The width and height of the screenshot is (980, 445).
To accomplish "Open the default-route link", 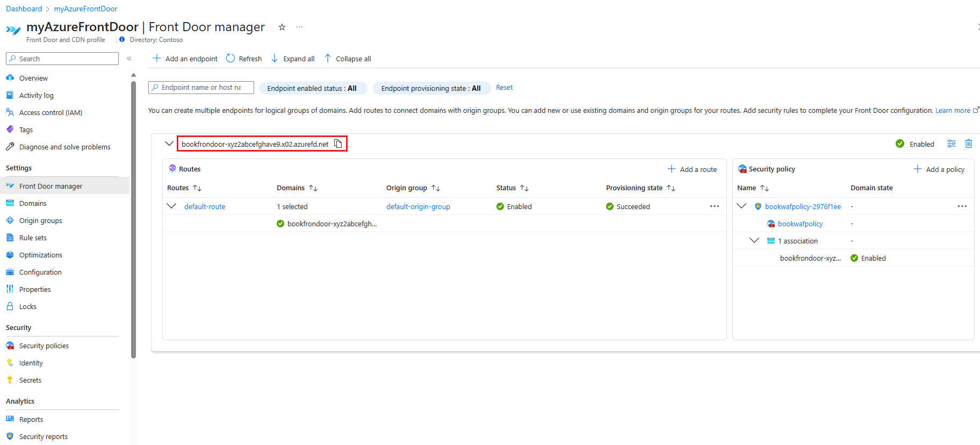I will tap(205, 206).
